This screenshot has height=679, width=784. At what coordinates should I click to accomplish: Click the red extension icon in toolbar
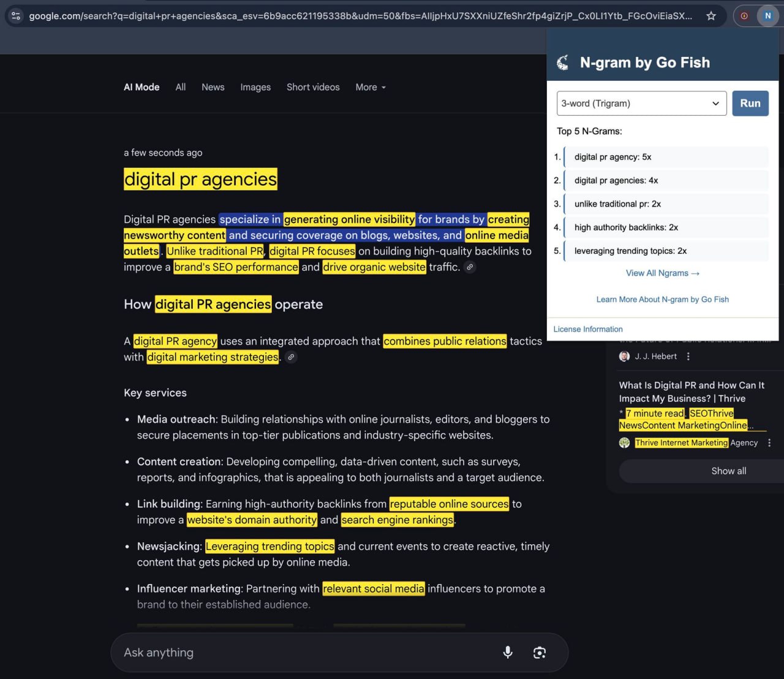[744, 16]
